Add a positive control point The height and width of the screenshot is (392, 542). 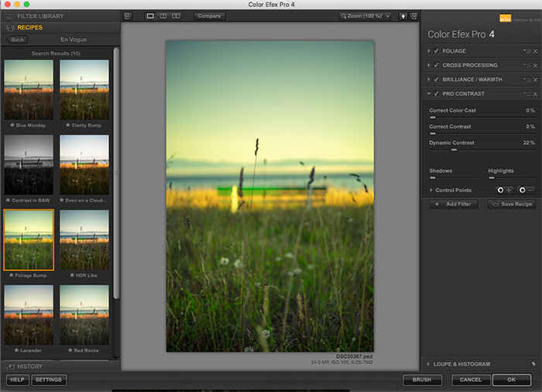[504, 190]
